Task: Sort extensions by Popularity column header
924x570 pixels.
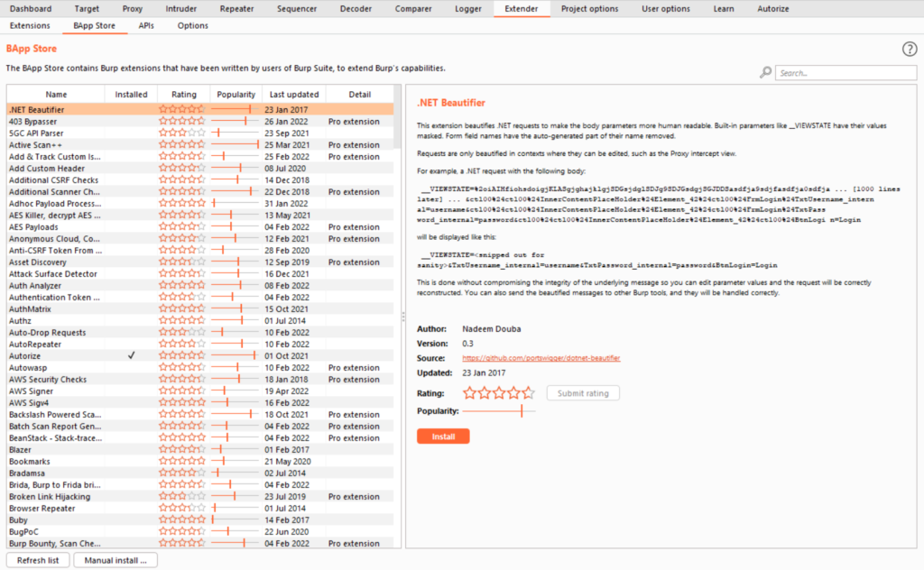Action: point(236,94)
